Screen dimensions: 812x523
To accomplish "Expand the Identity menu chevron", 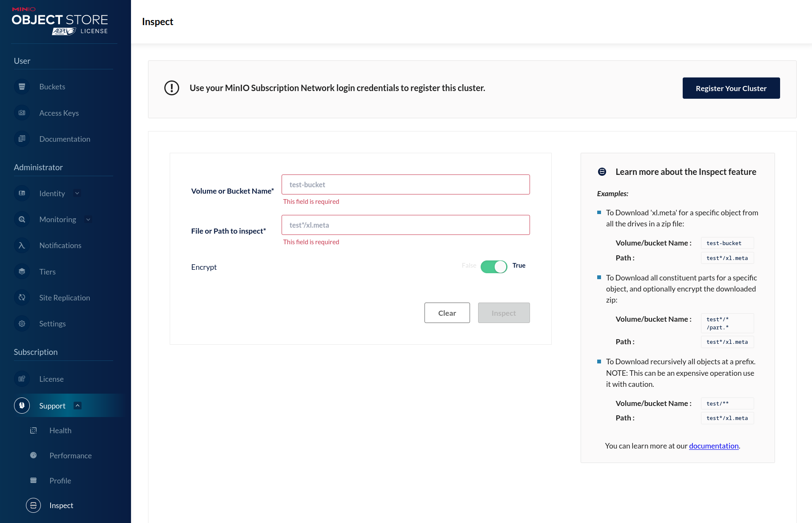I will (x=77, y=193).
